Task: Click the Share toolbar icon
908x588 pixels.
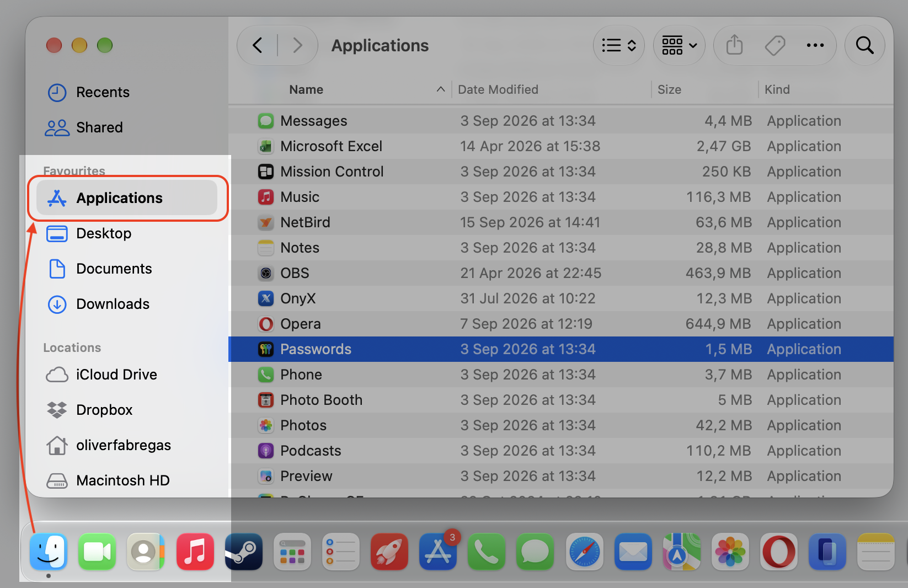Action: point(734,45)
